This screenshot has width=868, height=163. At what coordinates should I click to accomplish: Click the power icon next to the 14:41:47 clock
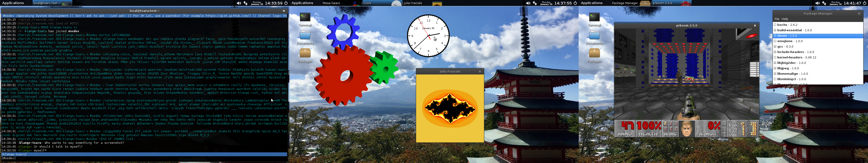click(x=865, y=3)
